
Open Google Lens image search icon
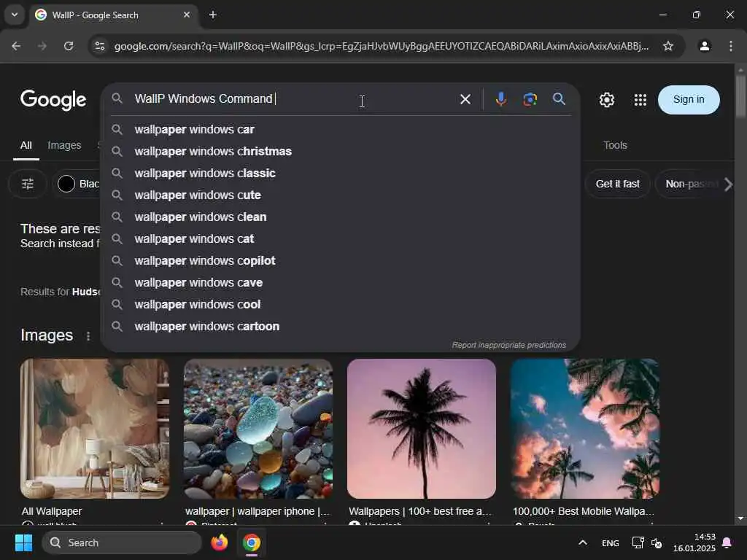pos(530,99)
